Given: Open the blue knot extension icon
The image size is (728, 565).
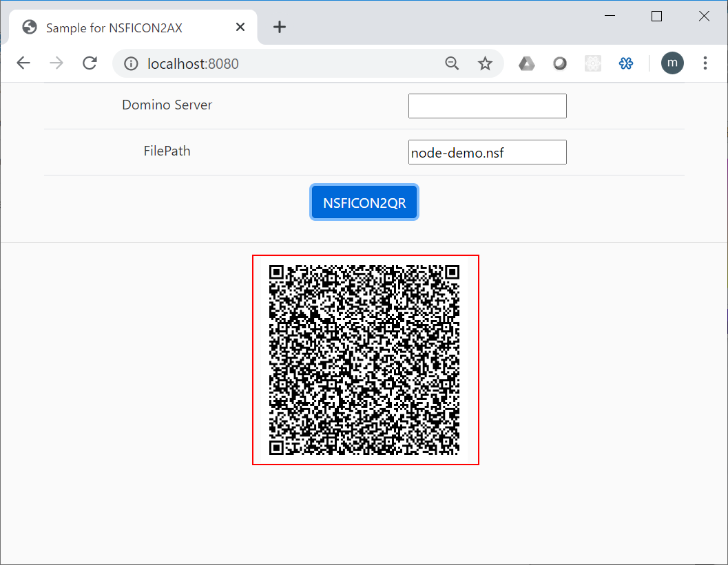Looking at the screenshot, I should 626,63.
